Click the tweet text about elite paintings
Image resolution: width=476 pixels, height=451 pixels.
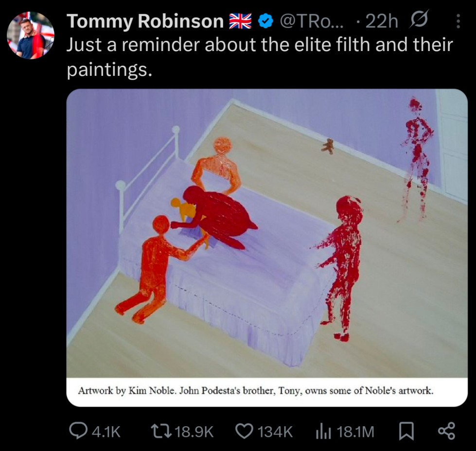click(260, 57)
